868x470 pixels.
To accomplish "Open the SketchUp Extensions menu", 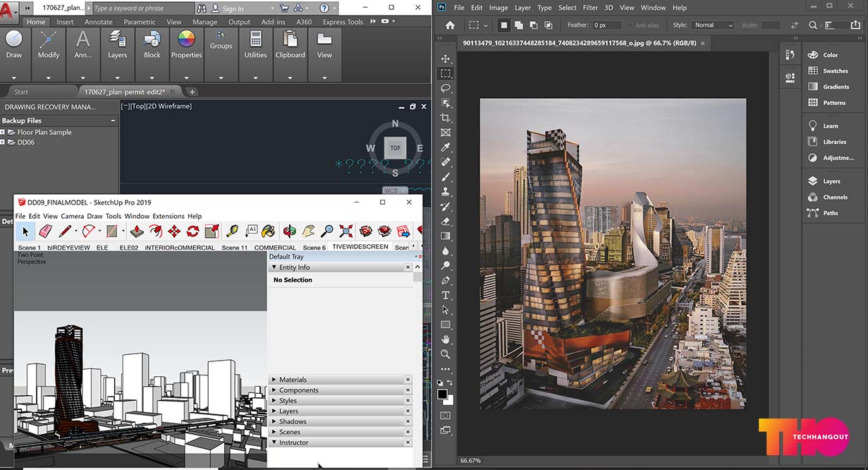I will [169, 216].
